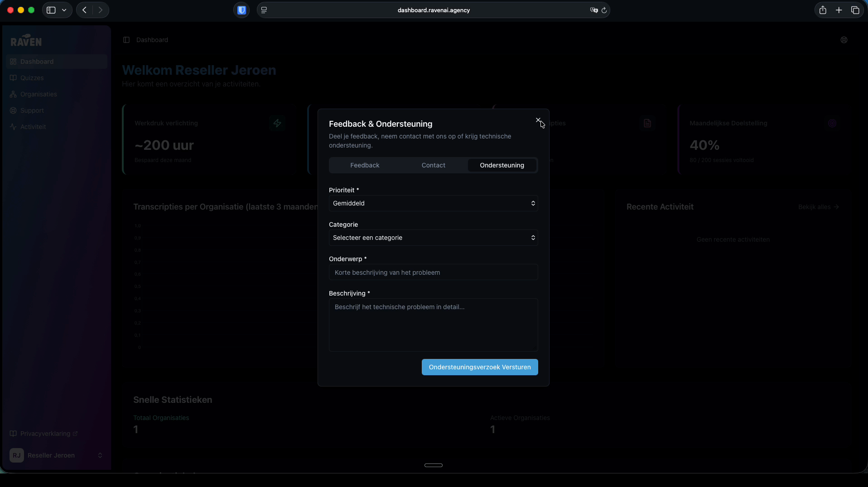Screen dimensions: 868x487
Task: Click the Beschrijving text area
Action: pos(433,325)
